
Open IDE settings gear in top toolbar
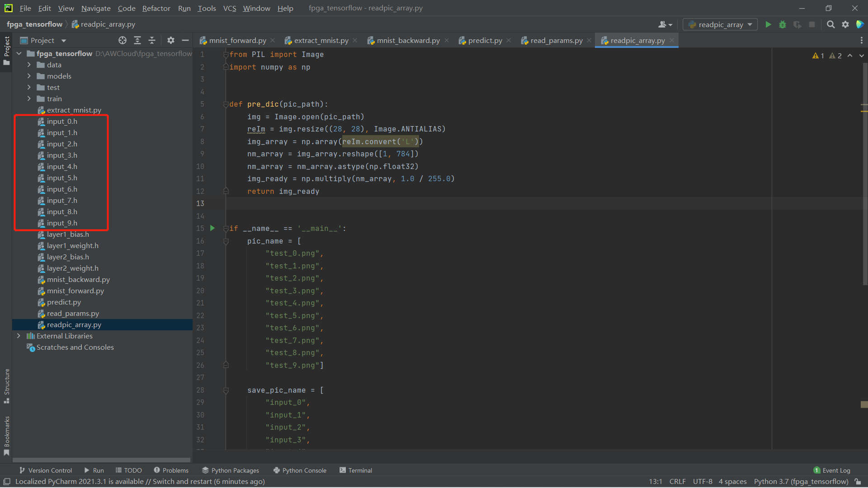(845, 24)
